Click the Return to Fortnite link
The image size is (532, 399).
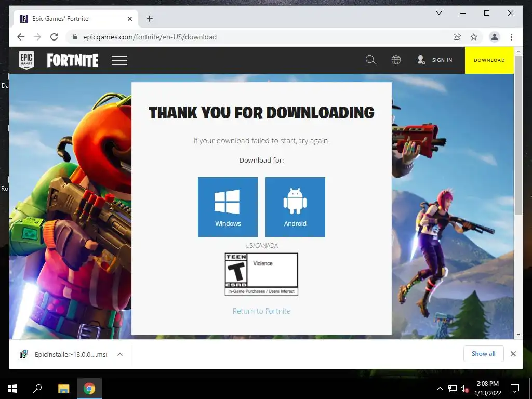pos(262,311)
